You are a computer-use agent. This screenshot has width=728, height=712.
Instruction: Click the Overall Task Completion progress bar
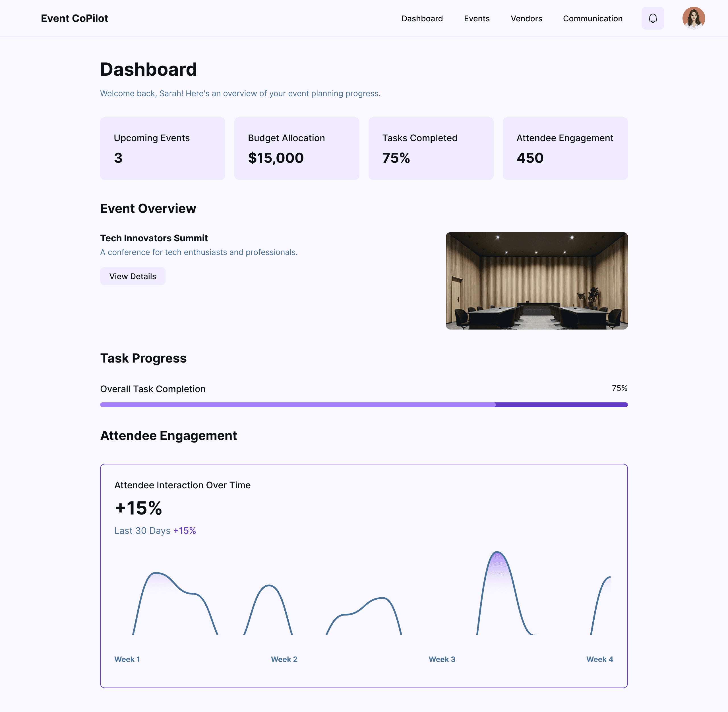[364, 405]
